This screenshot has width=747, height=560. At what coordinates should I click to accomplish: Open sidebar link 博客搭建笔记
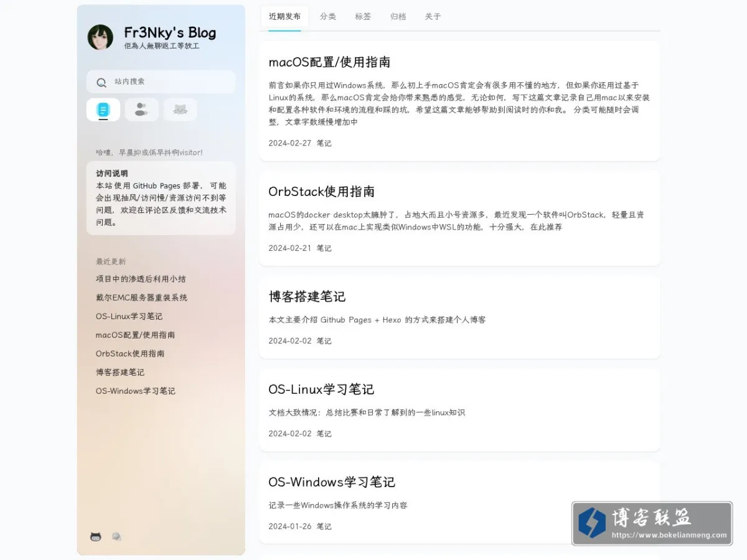coord(120,372)
